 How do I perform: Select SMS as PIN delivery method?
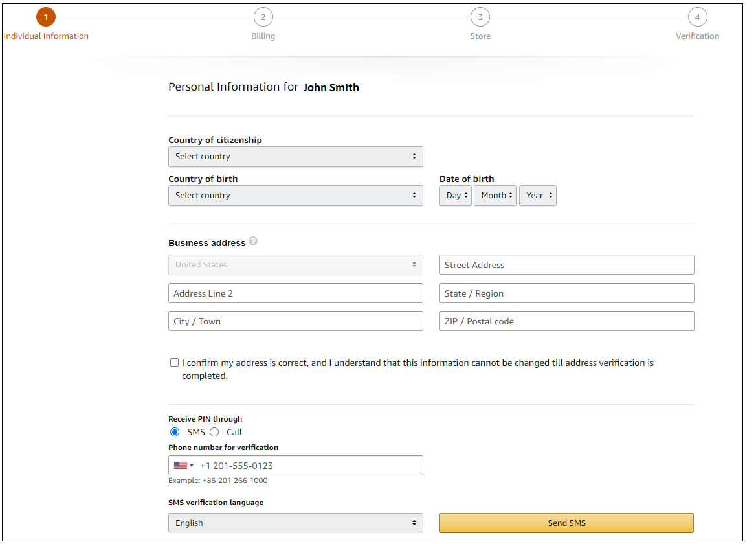pyautogui.click(x=175, y=432)
